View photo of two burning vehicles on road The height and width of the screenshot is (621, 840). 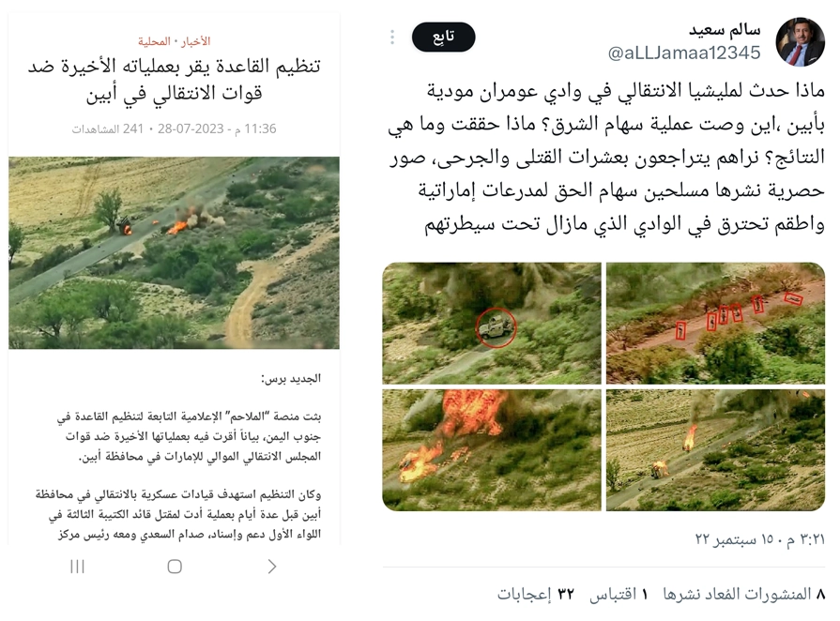pos(716,450)
